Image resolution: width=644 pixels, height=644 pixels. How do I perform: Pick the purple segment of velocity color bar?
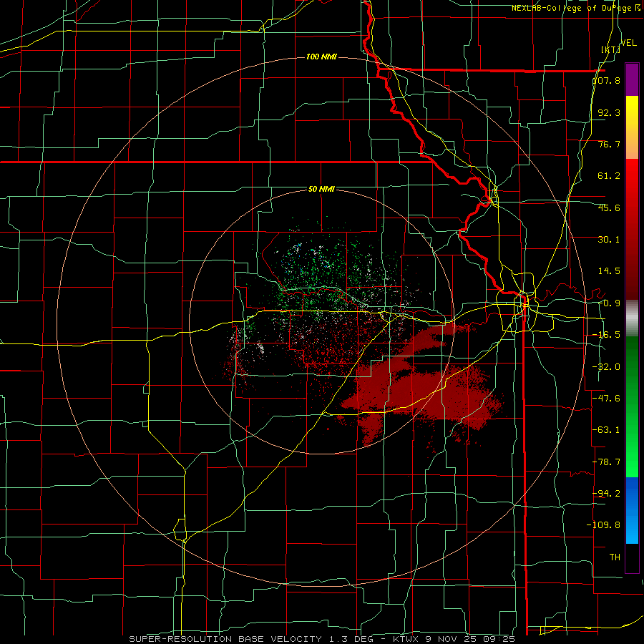pyautogui.click(x=632, y=79)
